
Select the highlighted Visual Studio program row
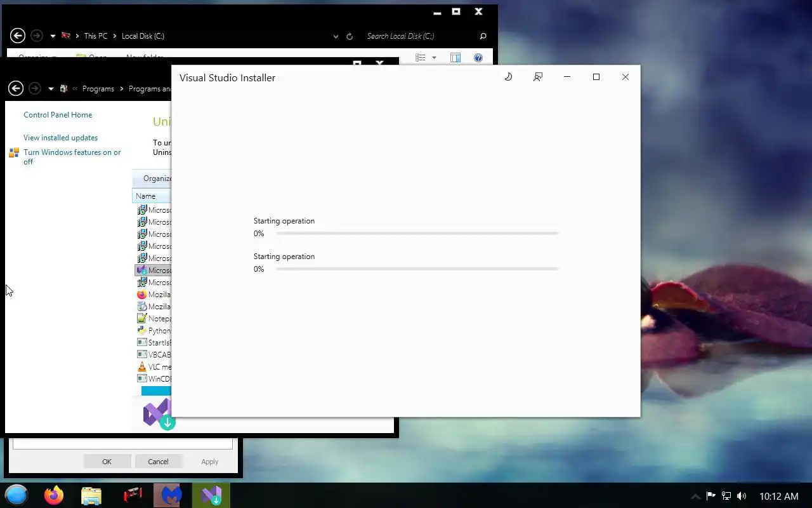[x=153, y=271]
